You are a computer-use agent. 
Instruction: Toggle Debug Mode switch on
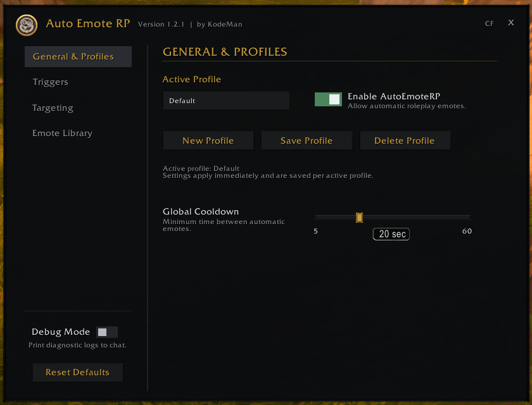pyautogui.click(x=107, y=332)
